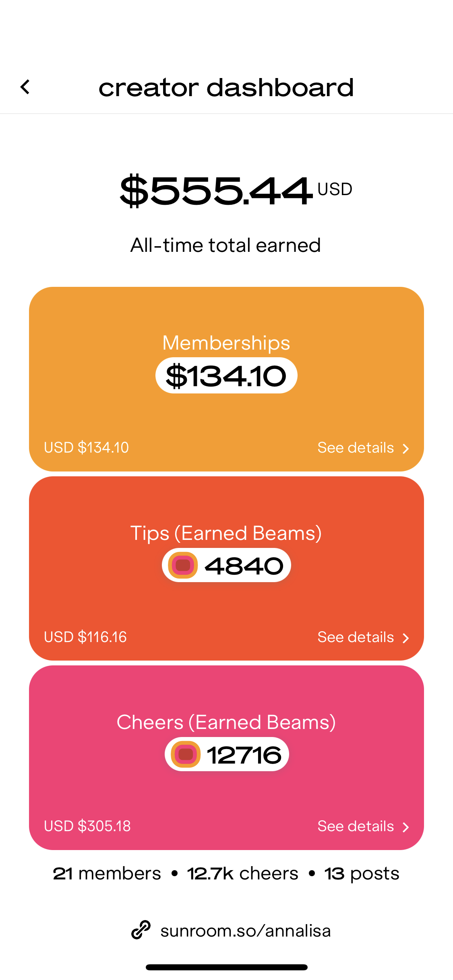
Task: Tap the 21 members stat
Action: [x=107, y=874]
